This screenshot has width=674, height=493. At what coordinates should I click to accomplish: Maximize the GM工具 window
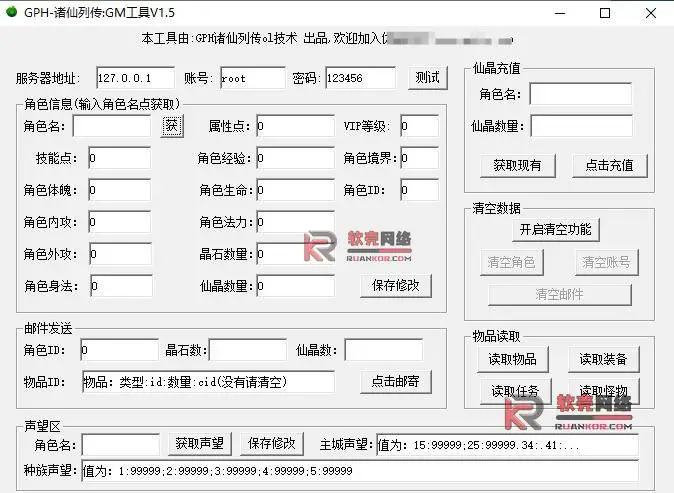tap(605, 13)
